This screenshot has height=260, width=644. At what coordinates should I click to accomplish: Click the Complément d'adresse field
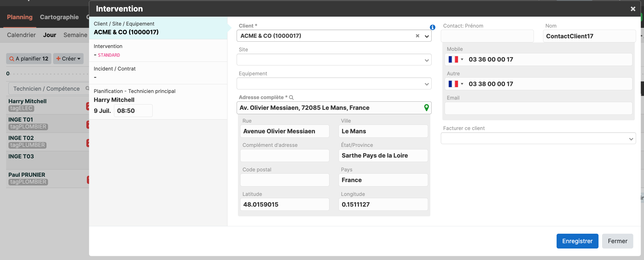click(285, 156)
